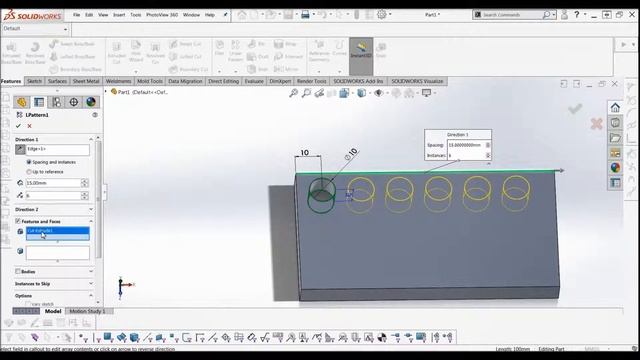Cancel LPattern1 with the red X

(x=29, y=126)
